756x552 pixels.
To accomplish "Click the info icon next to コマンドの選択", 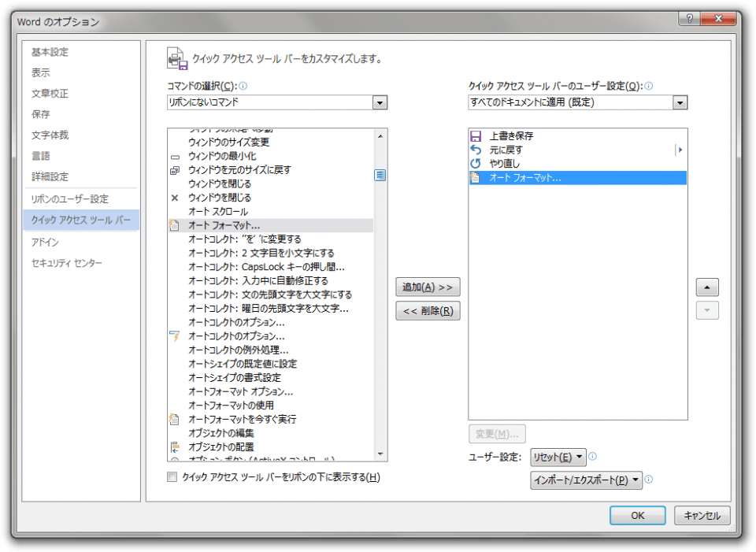I will [243, 86].
